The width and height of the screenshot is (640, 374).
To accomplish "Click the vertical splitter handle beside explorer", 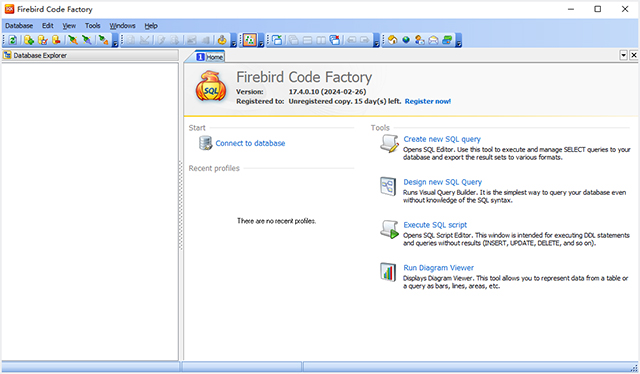I will (x=180, y=205).
